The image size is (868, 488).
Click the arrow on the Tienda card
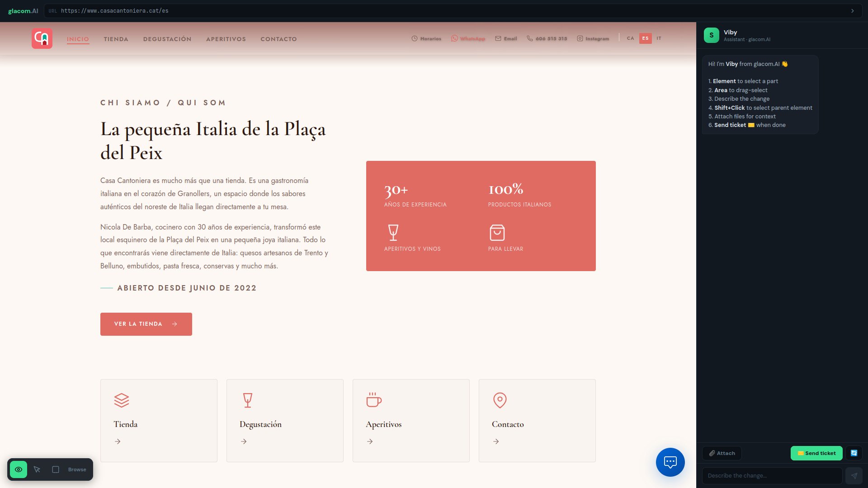click(118, 441)
